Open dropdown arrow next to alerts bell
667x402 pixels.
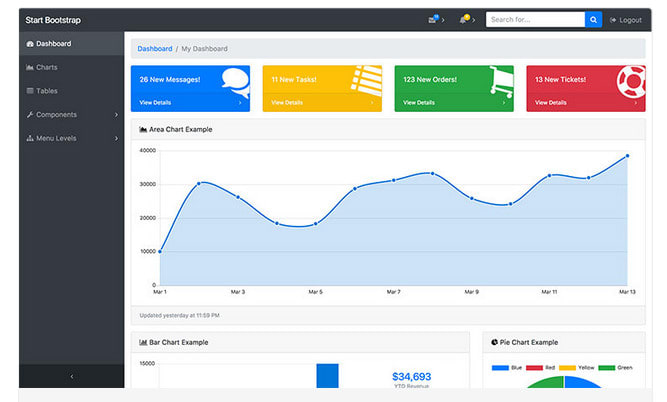pyautogui.click(x=473, y=20)
